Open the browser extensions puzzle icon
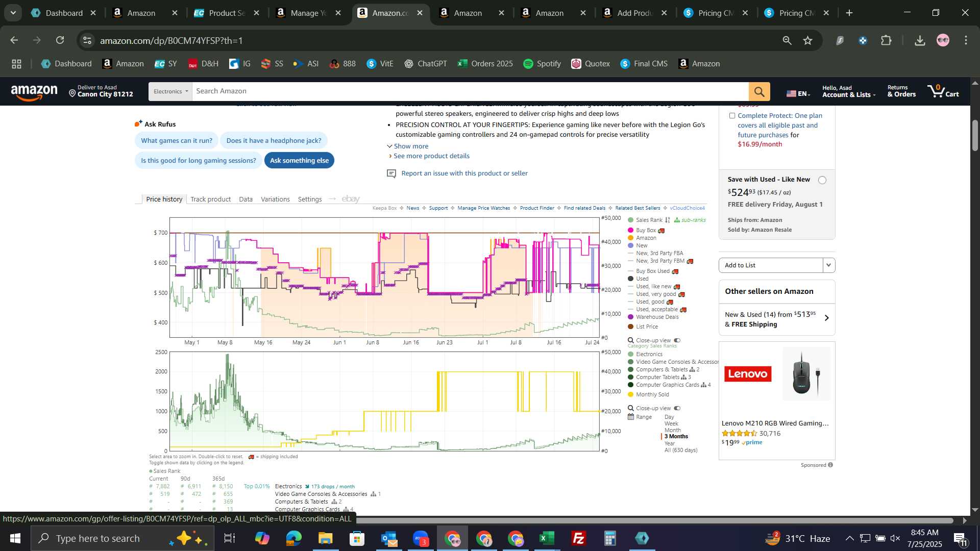Screen dimensions: 980x551 [x=887, y=40]
